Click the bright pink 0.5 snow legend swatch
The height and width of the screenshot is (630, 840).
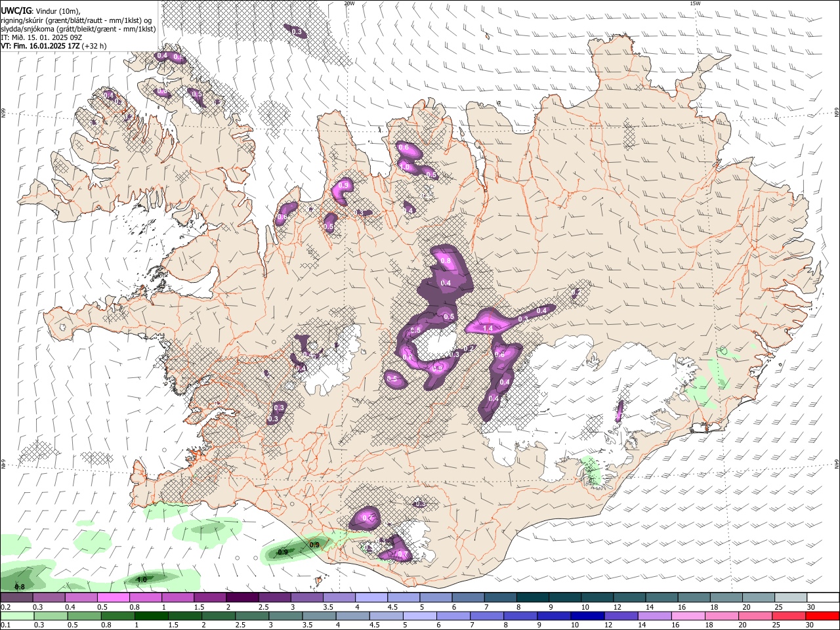click(113, 598)
